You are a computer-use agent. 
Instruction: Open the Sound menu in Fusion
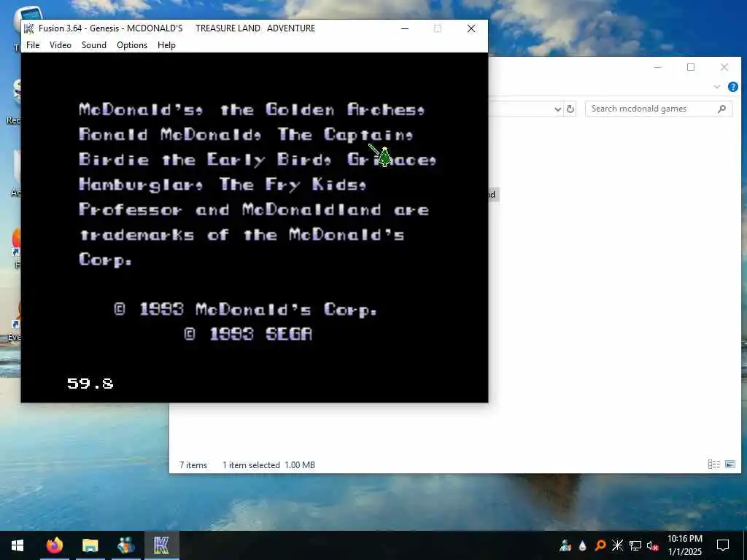point(94,45)
